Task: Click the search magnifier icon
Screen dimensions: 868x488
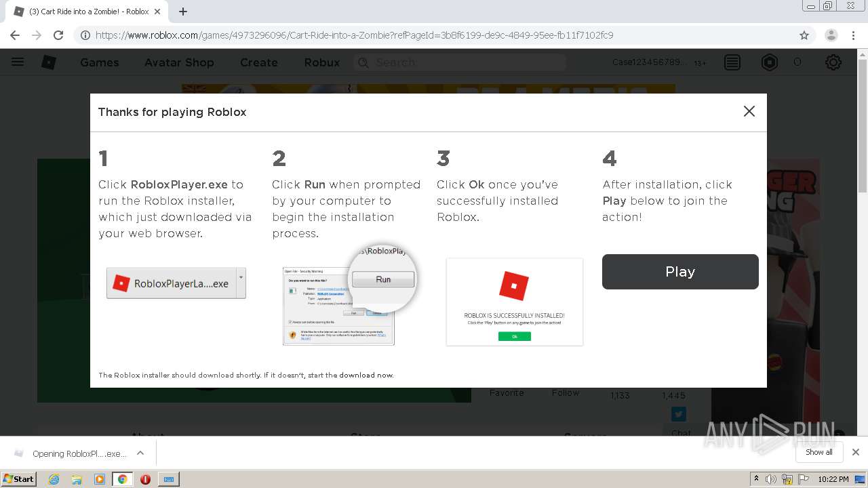Action: tap(363, 62)
